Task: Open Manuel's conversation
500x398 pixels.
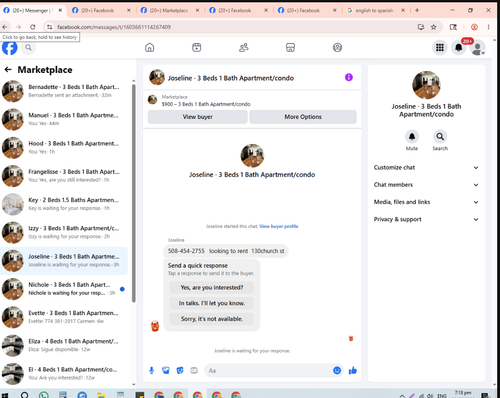Action: (64, 119)
